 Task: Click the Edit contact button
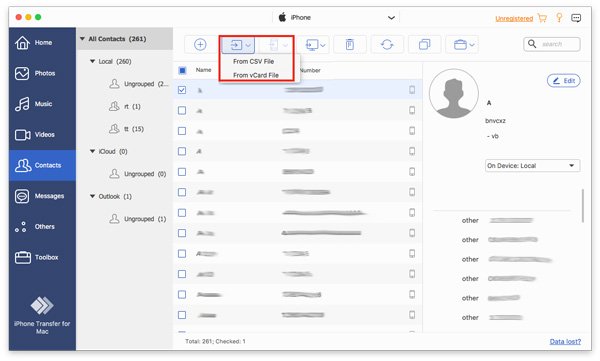coord(564,81)
